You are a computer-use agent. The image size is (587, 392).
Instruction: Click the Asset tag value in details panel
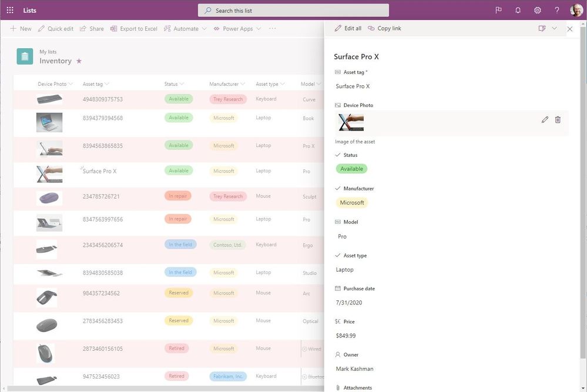pyautogui.click(x=353, y=86)
